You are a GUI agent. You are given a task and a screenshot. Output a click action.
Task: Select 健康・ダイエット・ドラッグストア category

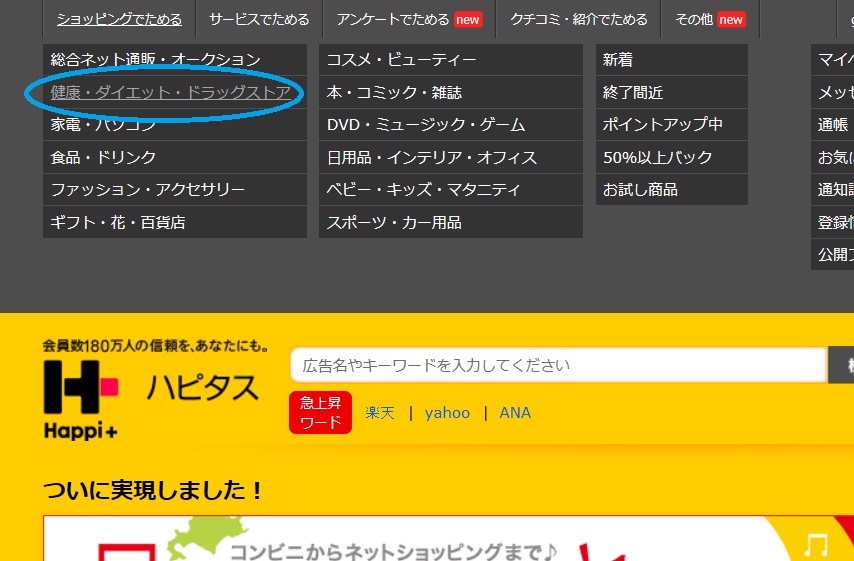coord(175,92)
